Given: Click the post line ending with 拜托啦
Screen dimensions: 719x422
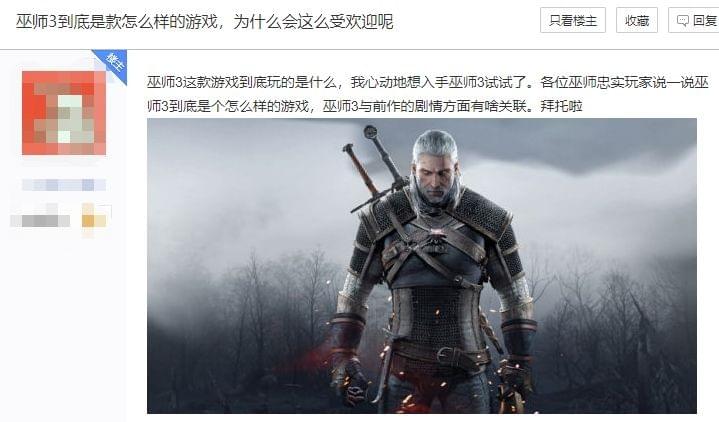Looking at the screenshot, I should click(365, 106).
